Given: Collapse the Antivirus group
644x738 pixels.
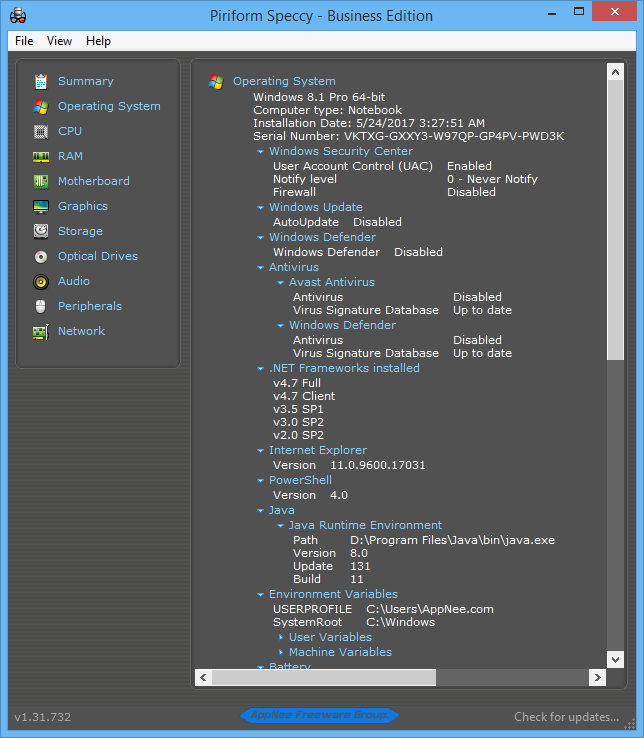Looking at the screenshot, I should tap(260, 268).
